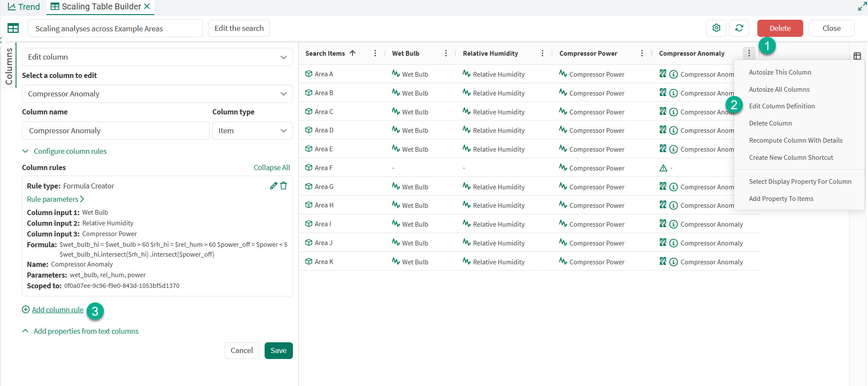Click the pencil edit rule icon
This screenshot has height=386, width=868.
tap(273, 186)
